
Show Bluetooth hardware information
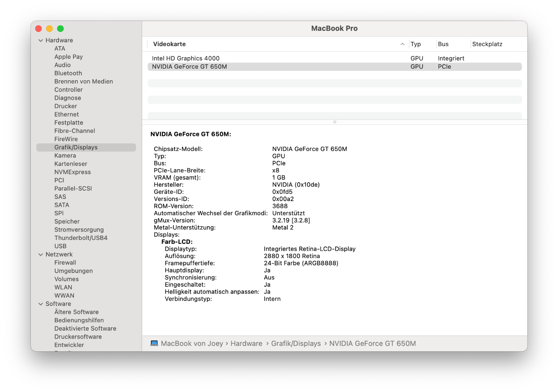click(68, 73)
